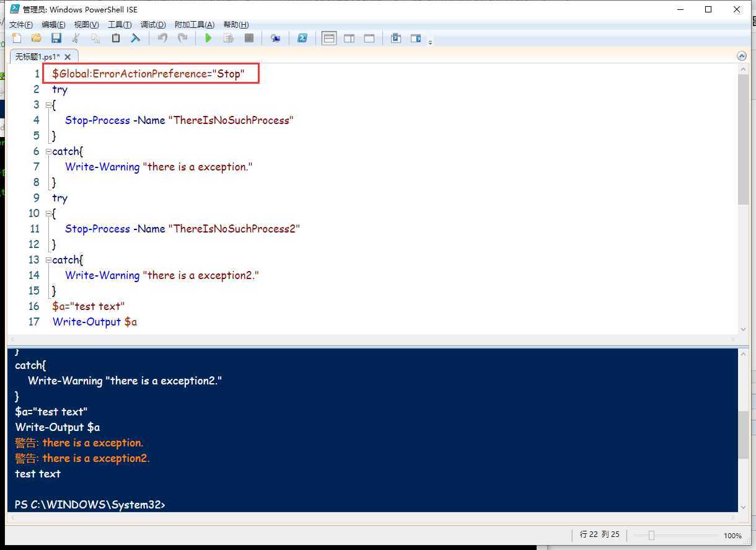Open the 视图(V) menu
This screenshot has width=756, height=550.
[86, 25]
